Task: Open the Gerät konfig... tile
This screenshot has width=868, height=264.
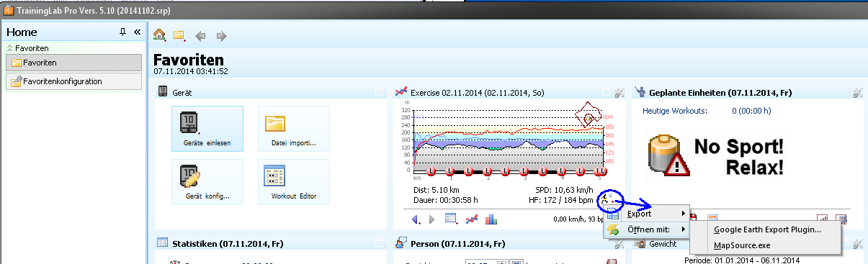Action: [207, 182]
